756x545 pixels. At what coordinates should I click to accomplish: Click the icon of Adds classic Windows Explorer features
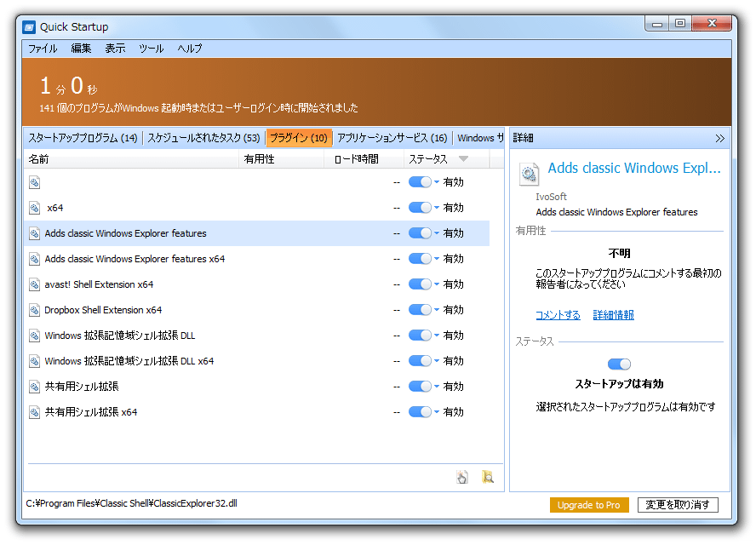[34, 233]
